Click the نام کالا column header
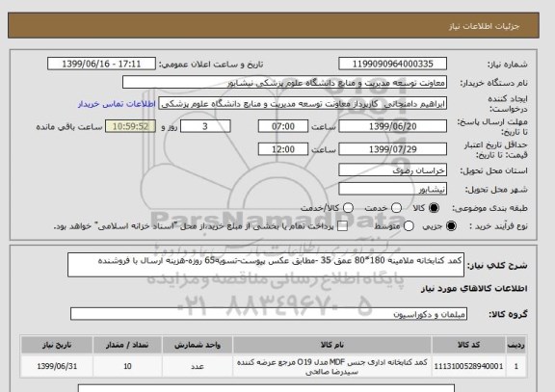 pyautogui.click(x=332, y=345)
